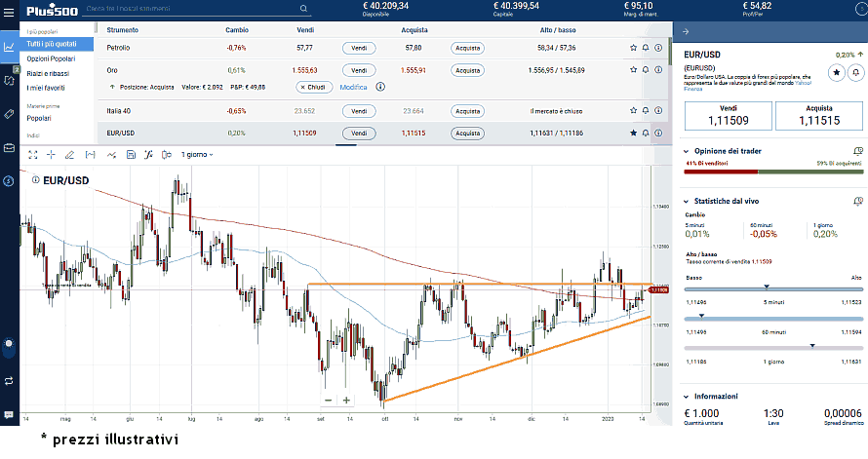Open info icon for Italia 40 row
Screen dimensions: 868x459
(x=658, y=111)
